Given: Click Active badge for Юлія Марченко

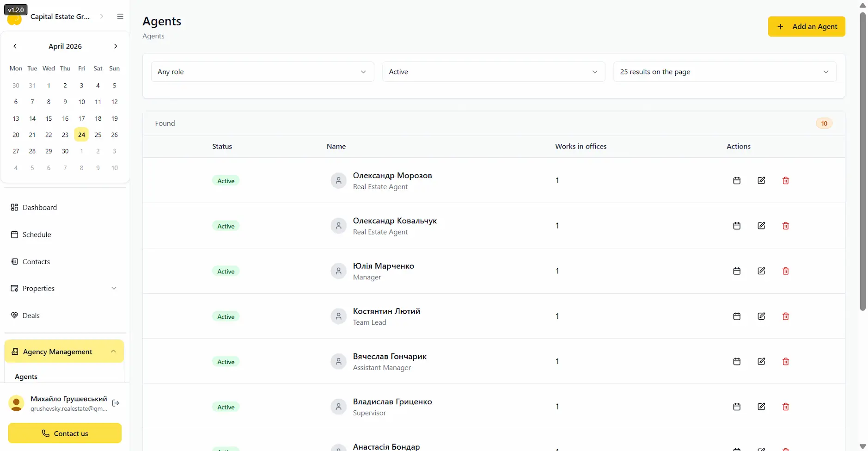Looking at the screenshot, I should [226, 272].
